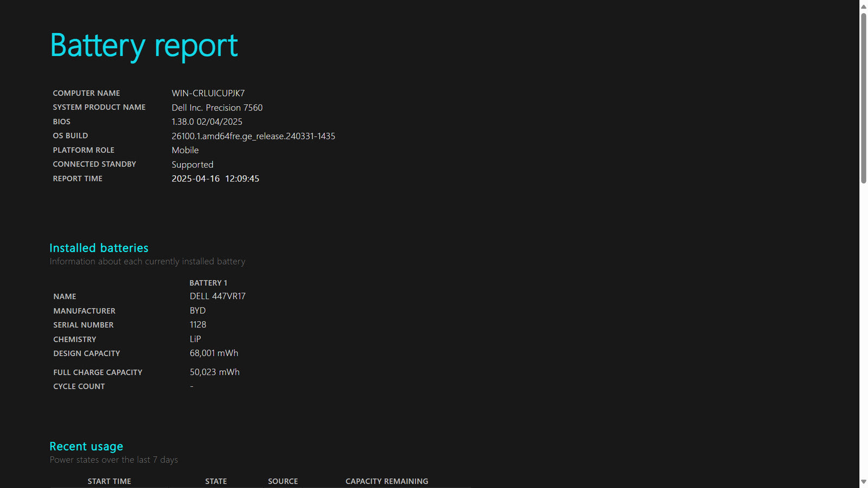Click the OS build value text
Screen dimensions: 868x488
(x=253, y=136)
